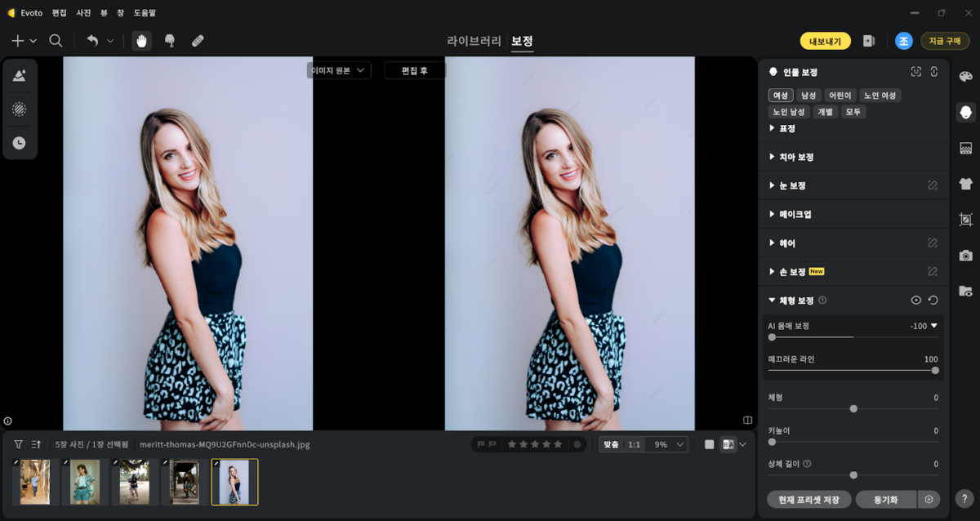
Task: Click the presets landscape icon in left sidebar
Action: tap(20, 76)
